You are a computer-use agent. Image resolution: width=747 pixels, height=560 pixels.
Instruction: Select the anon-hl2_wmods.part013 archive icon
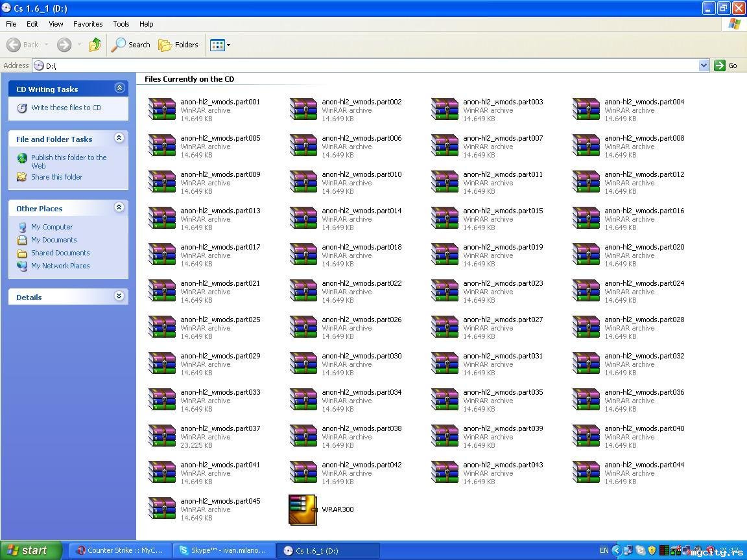click(162, 218)
